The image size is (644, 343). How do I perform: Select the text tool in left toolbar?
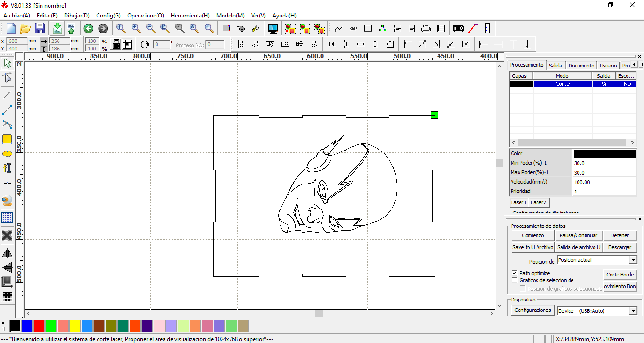[7, 168]
